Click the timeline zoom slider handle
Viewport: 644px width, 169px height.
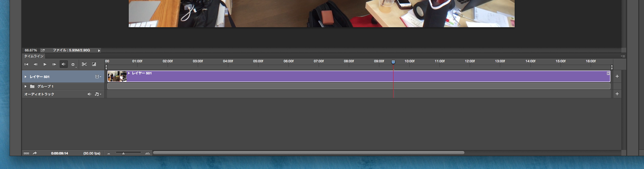[x=123, y=153]
